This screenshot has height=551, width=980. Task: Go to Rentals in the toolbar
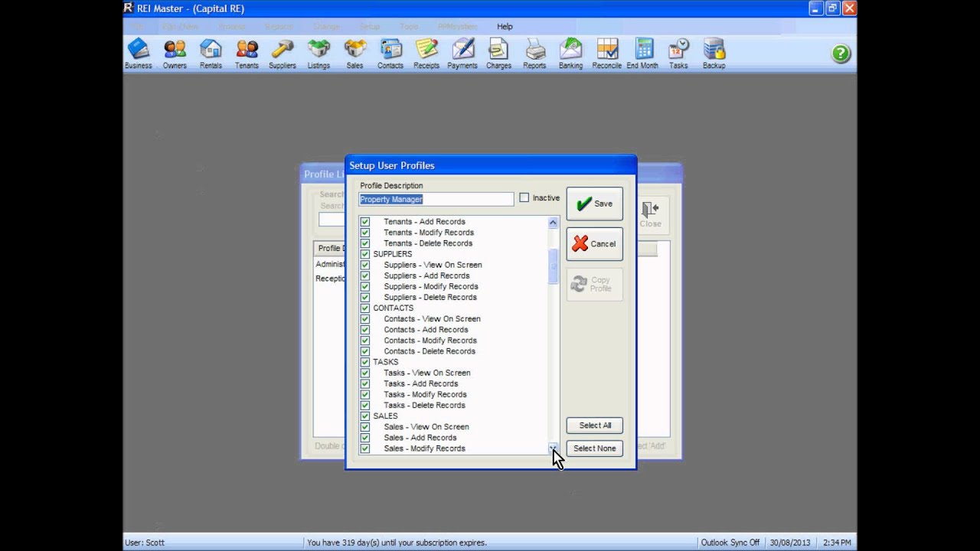211,54
